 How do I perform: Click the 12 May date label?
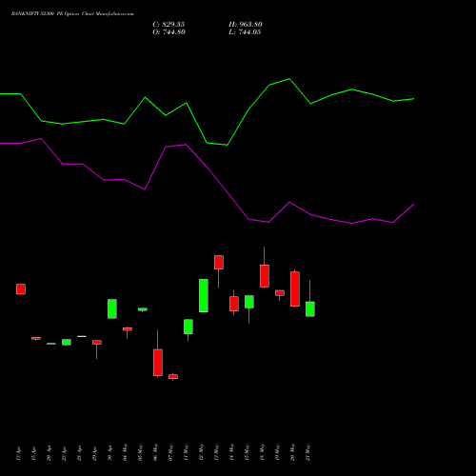201,452
